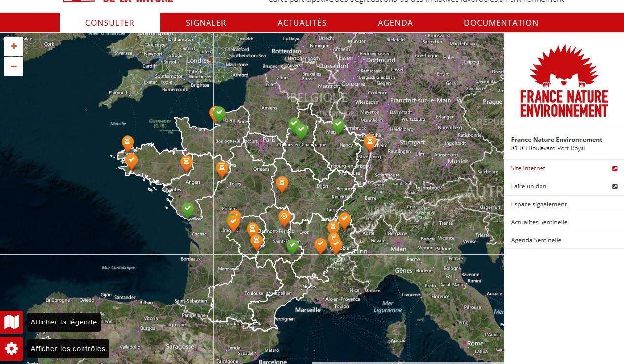Click the orange checkmark marker south of Lyon
624x364 pixels.
point(321,245)
